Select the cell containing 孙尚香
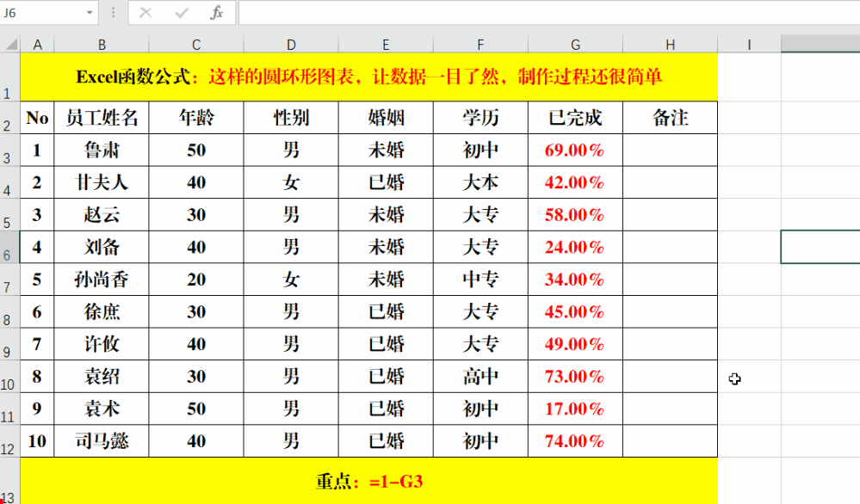The height and width of the screenshot is (504, 860). [x=102, y=280]
